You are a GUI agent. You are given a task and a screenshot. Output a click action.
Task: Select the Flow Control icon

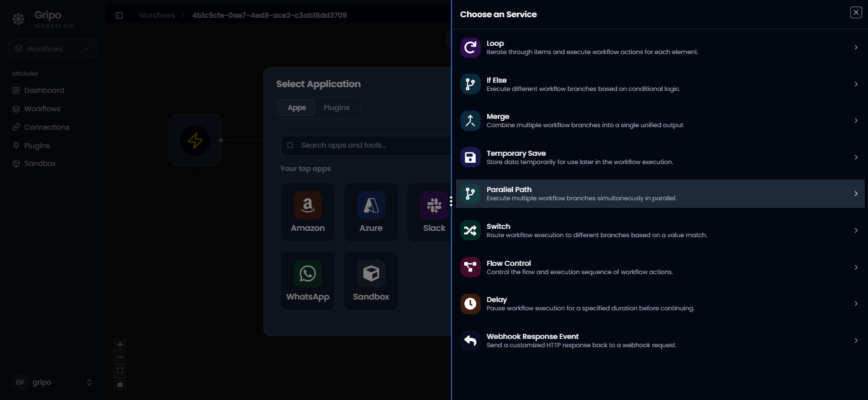tap(471, 267)
